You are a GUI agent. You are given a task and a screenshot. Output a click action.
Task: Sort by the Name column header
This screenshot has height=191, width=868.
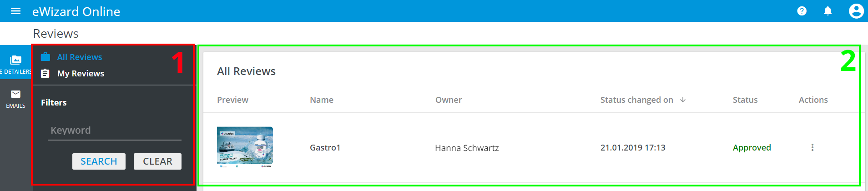(x=321, y=100)
